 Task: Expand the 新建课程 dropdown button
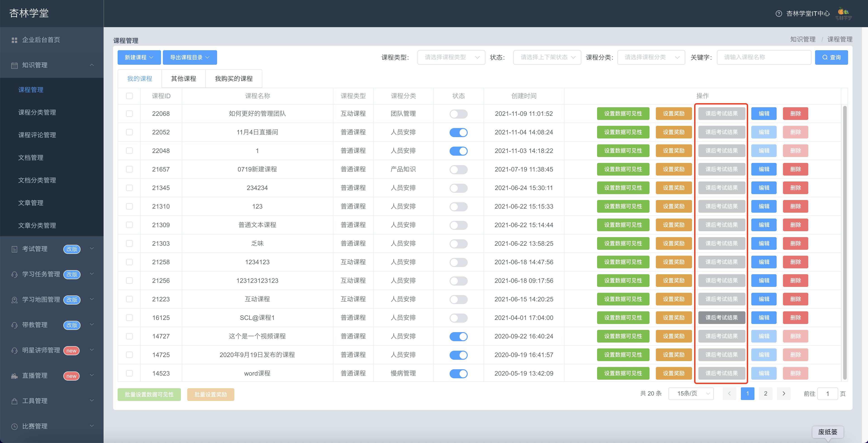pyautogui.click(x=139, y=57)
